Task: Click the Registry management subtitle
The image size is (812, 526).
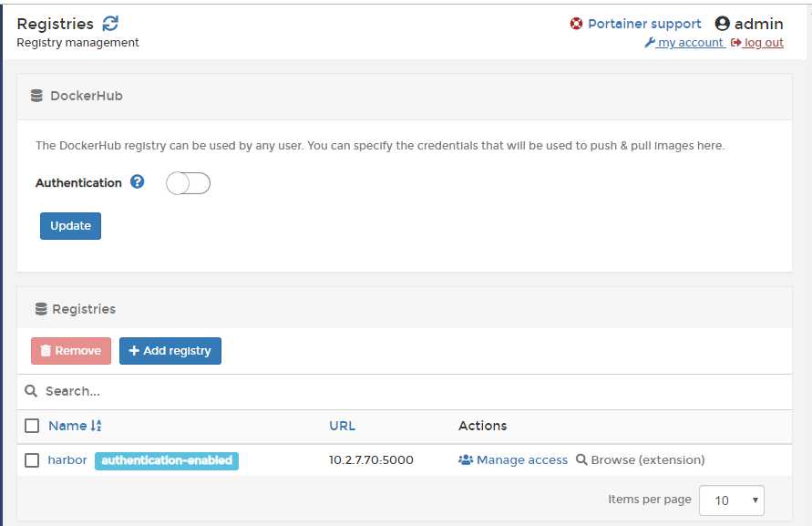Action: tap(77, 43)
